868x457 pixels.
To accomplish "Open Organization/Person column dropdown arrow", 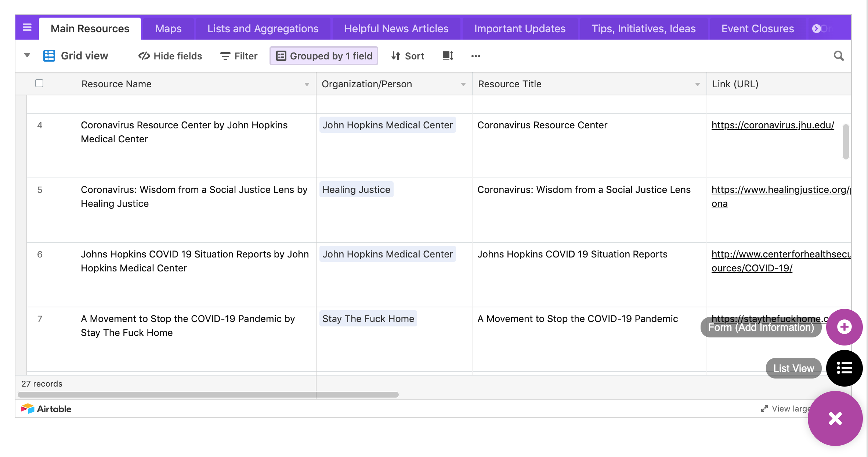I will pyautogui.click(x=463, y=84).
